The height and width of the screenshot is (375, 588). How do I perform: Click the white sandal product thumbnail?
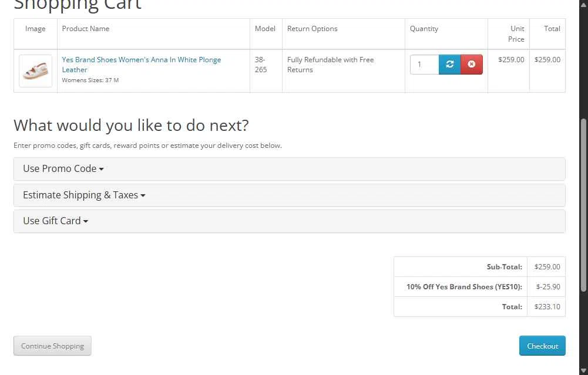36,71
